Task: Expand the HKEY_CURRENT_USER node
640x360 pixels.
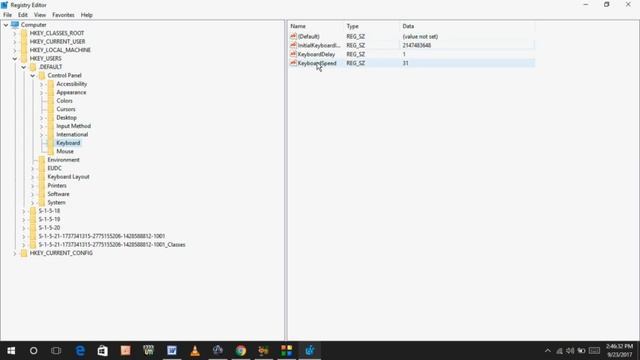Action: 15,42
